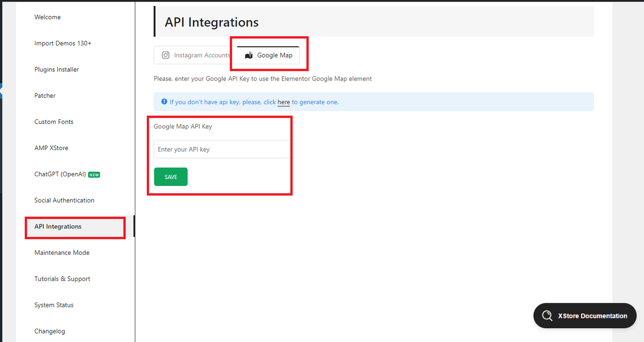The height and width of the screenshot is (342, 644).
Task: Focus the 'Enter your API key' field
Action: coord(222,150)
